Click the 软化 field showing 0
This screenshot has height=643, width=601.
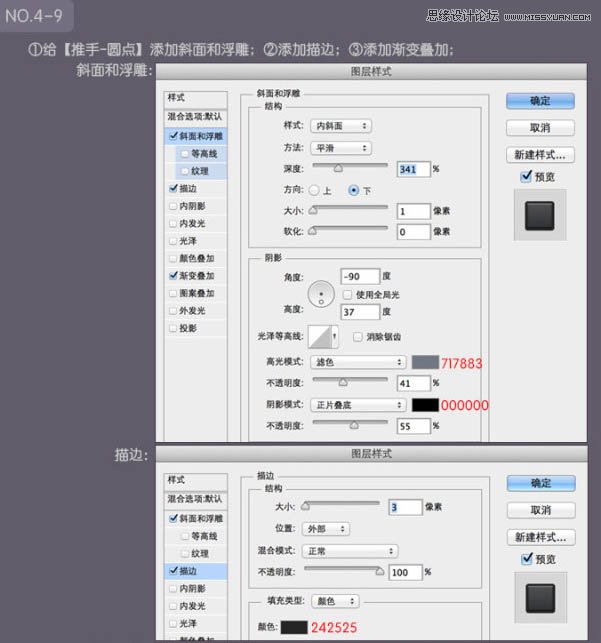(414, 232)
